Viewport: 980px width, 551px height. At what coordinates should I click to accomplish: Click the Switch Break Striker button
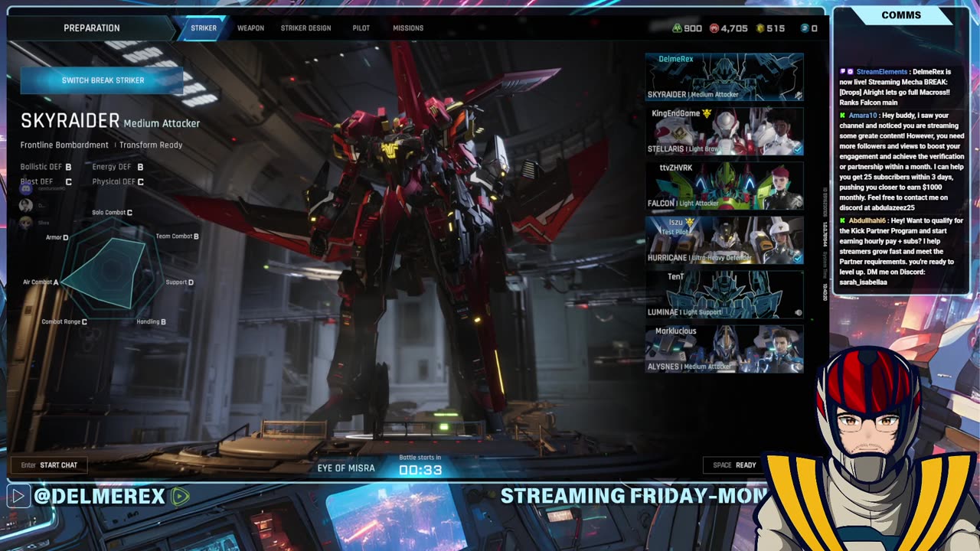[x=103, y=80]
